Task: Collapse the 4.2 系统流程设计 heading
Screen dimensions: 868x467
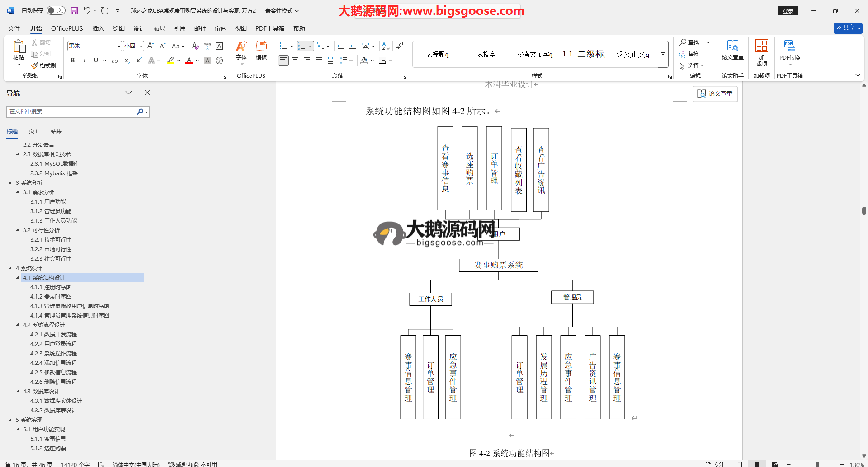Action: [18, 325]
